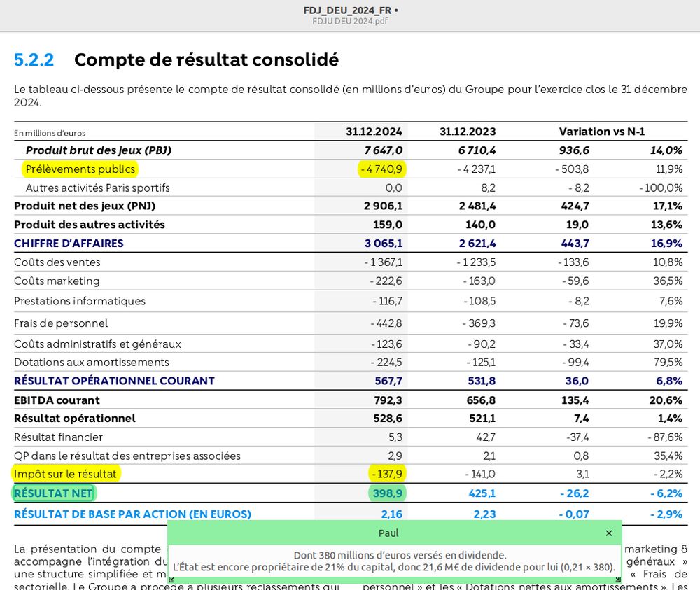Click the '- 100,0%' variation cell
The width and height of the screenshot is (700, 590).
tap(661, 188)
